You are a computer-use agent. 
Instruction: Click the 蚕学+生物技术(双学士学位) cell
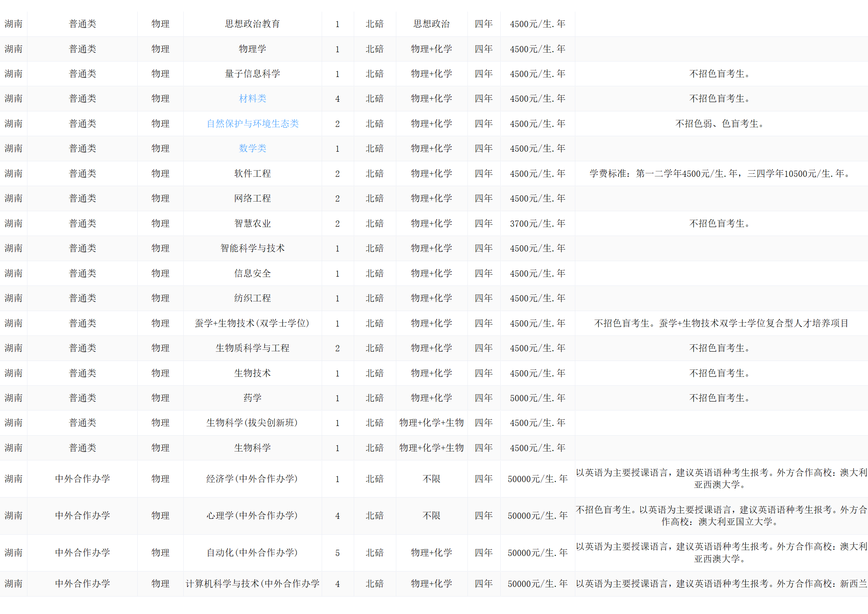coord(252,323)
